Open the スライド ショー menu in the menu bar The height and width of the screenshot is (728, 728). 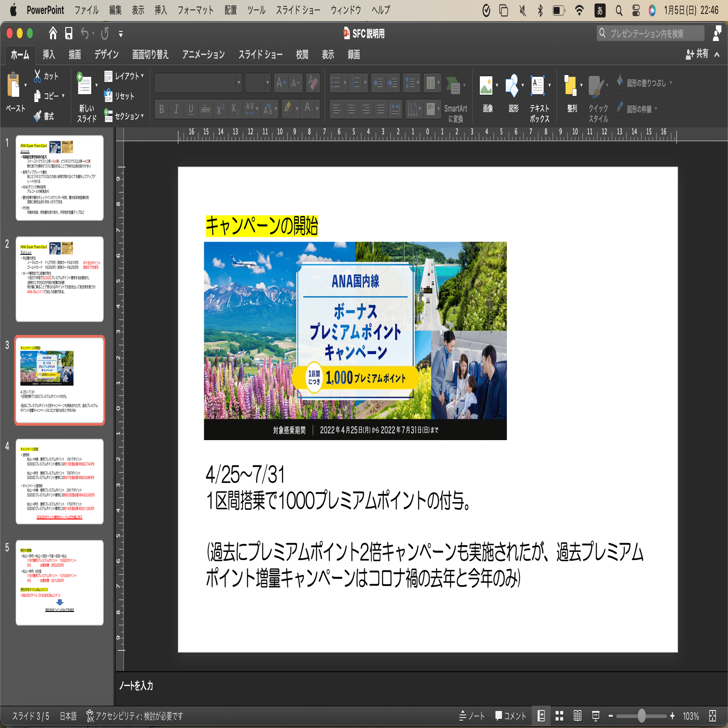298,10
